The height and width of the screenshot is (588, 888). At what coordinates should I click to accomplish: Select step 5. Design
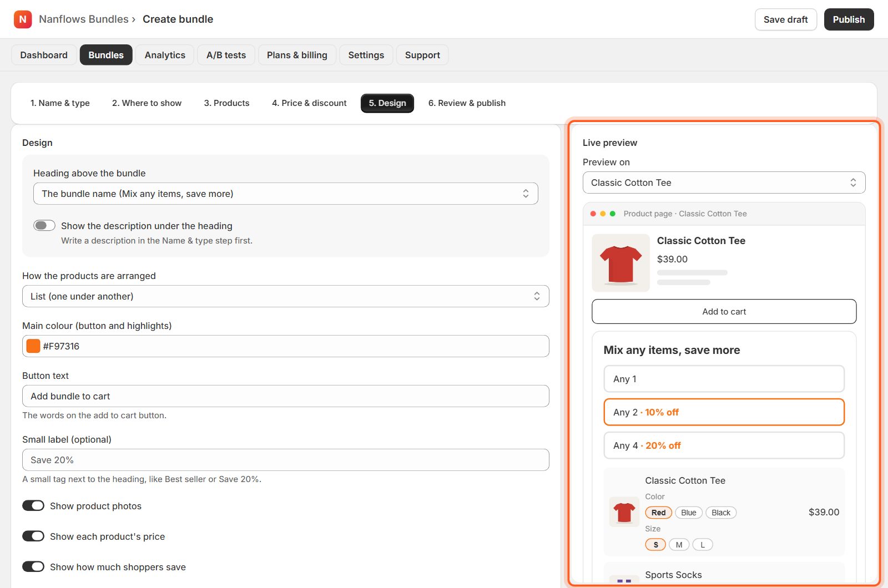pos(387,103)
